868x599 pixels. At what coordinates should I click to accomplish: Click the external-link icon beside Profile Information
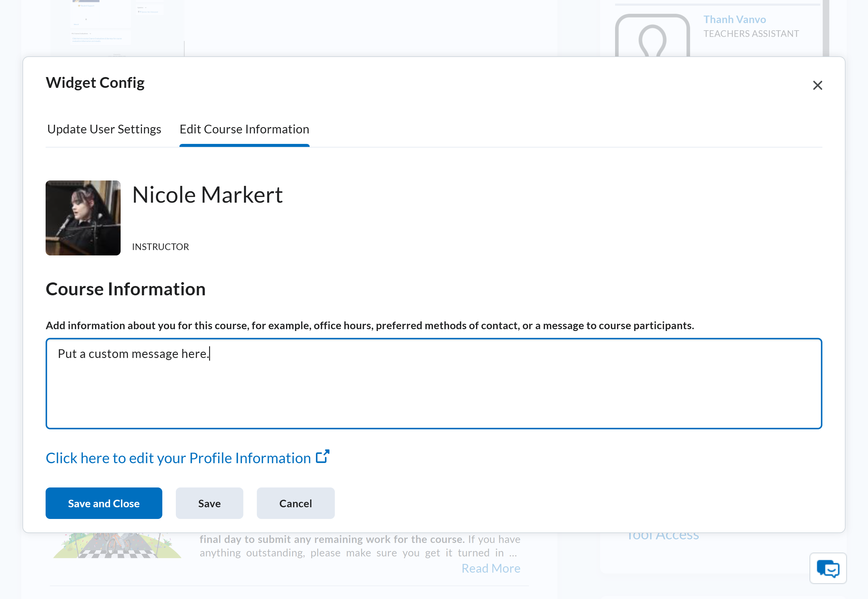pyautogui.click(x=322, y=457)
